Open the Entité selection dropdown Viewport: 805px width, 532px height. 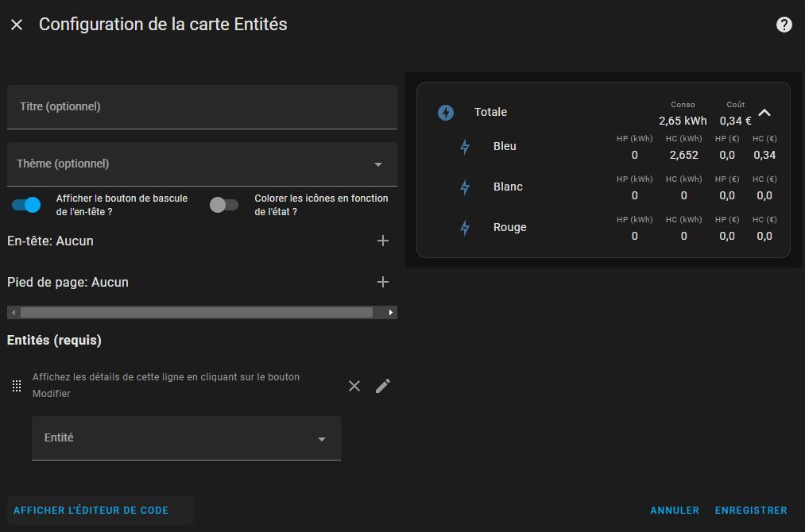(186, 438)
